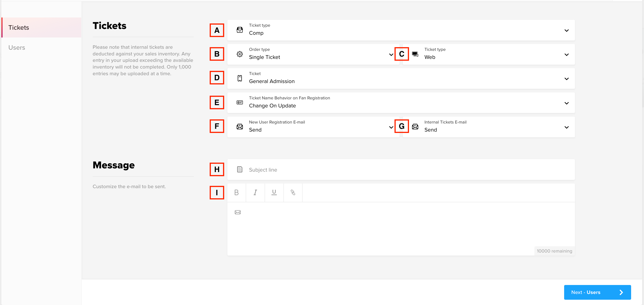Switch to the Users sidebar tab
The image size is (644, 305).
tap(41, 47)
